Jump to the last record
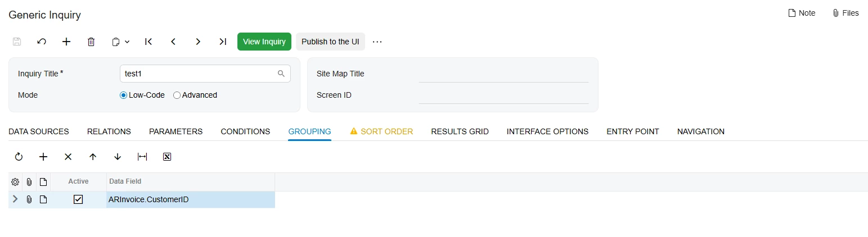Viewport: 868px width, 237px height. pos(223,42)
